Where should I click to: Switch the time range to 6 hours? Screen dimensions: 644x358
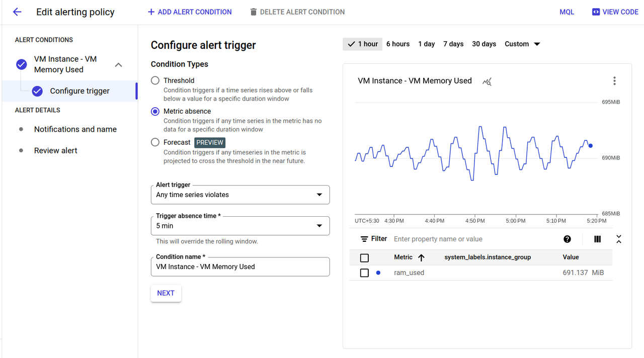[x=398, y=44]
